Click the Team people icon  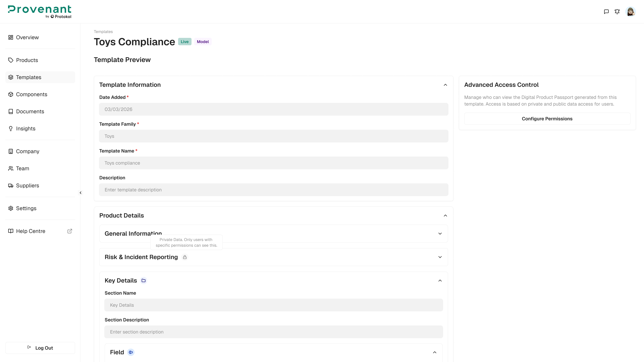(11, 168)
